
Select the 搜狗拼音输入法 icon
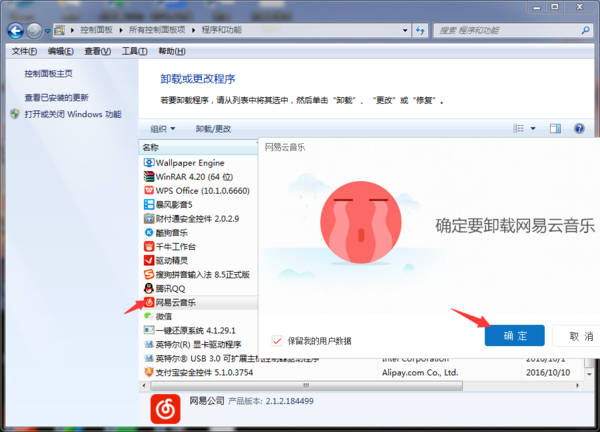[x=148, y=274]
